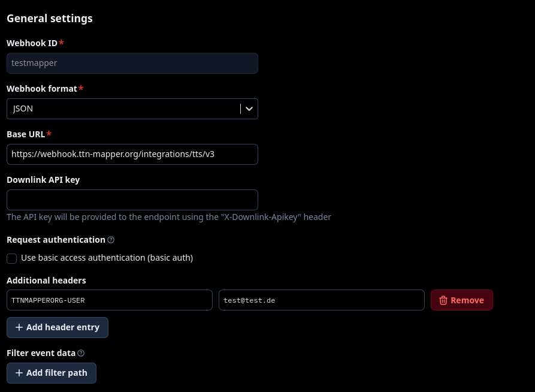Click the 'Use basic access authentication' label text
The width and height of the screenshot is (535, 392).
(x=107, y=258)
